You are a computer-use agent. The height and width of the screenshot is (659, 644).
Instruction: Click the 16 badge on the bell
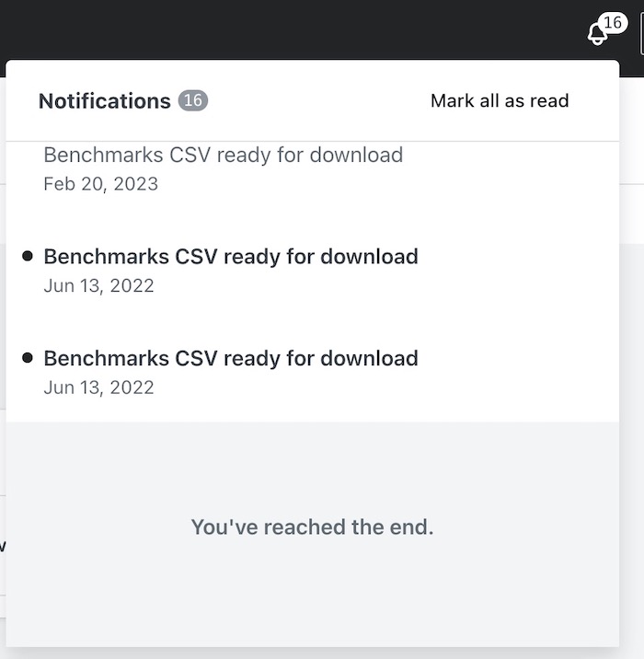tap(613, 23)
